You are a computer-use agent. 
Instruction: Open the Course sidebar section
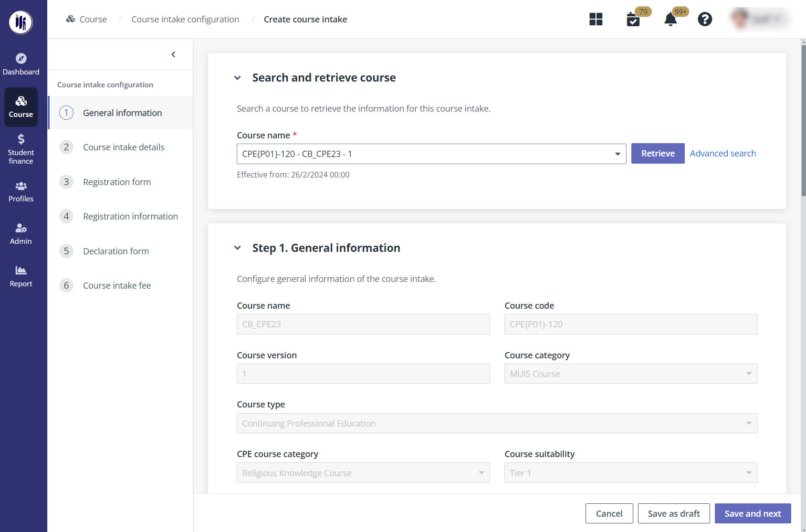(x=21, y=107)
